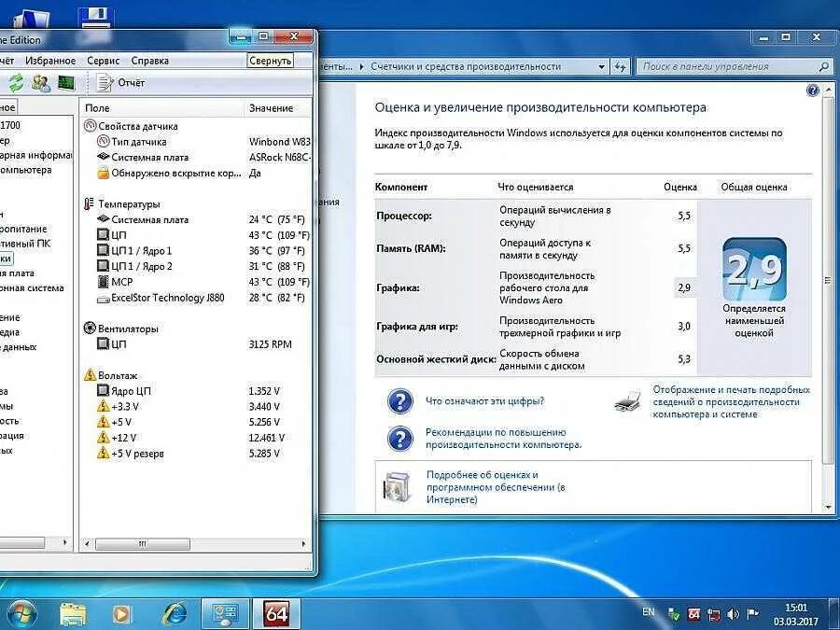Open the address bar dropdown arrow in Control Panel
This screenshot has height=630, width=840.
[x=602, y=67]
